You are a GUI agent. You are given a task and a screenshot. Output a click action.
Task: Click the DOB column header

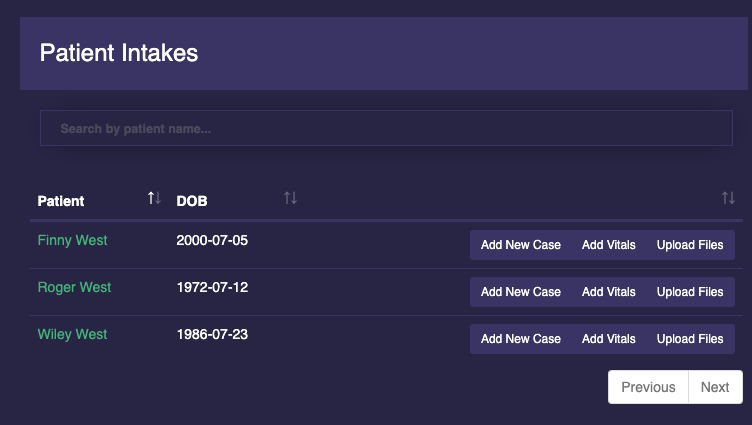192,201
